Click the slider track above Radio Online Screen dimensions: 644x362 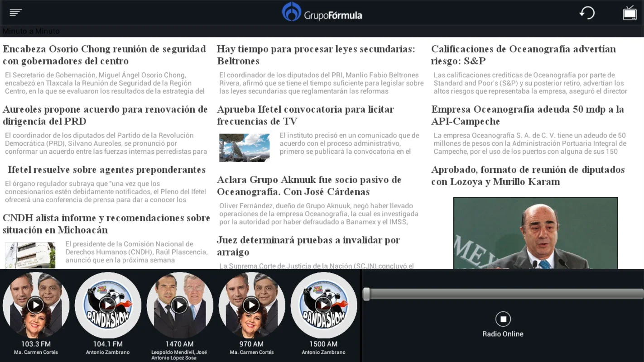point(504,294)
